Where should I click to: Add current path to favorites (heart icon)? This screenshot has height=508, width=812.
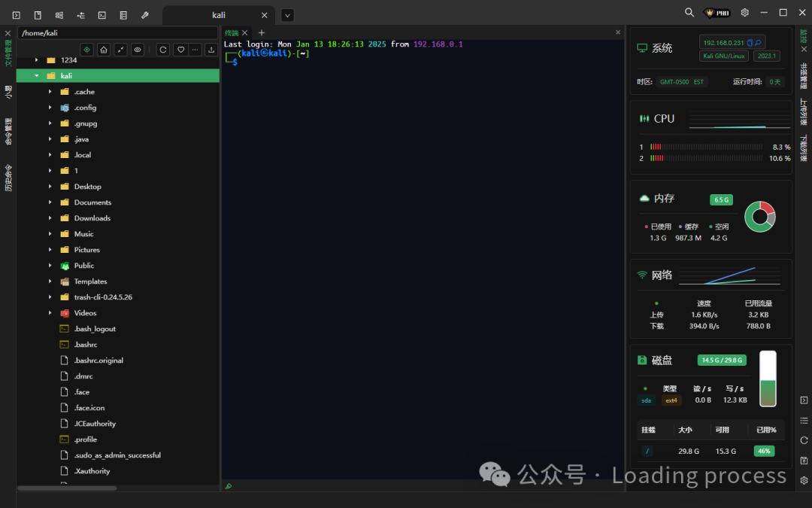pos(180,50)
